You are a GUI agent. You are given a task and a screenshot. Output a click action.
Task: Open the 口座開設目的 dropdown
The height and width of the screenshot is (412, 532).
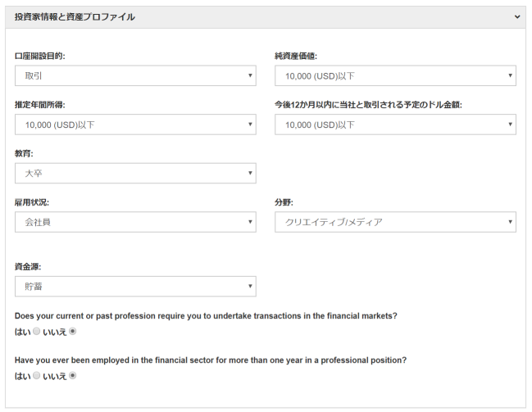tap(135, 76)
